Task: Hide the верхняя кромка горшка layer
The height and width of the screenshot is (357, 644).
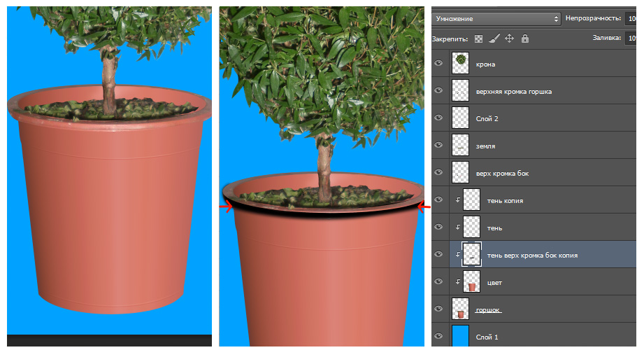Action: coord(438,90)
